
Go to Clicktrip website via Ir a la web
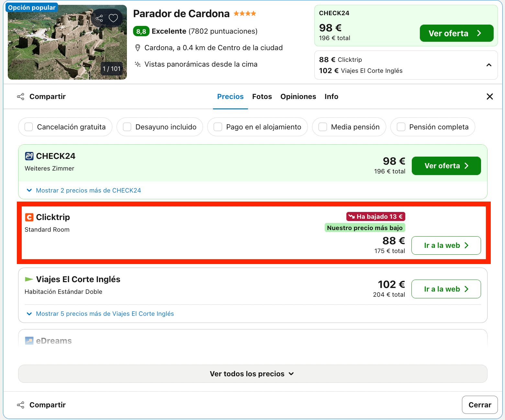click(x=446, y=245)
